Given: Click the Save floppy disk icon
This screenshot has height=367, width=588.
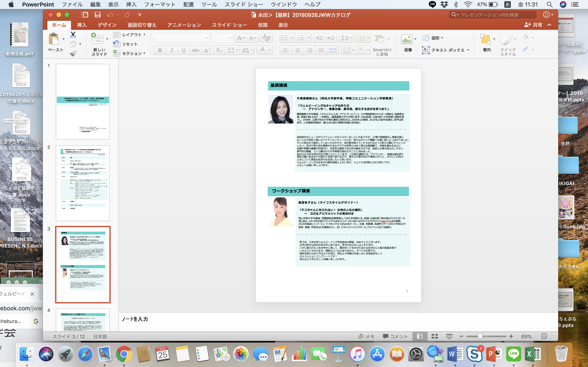Looking at the screenshot, I should pyautogui.click(x=97, y=15).
